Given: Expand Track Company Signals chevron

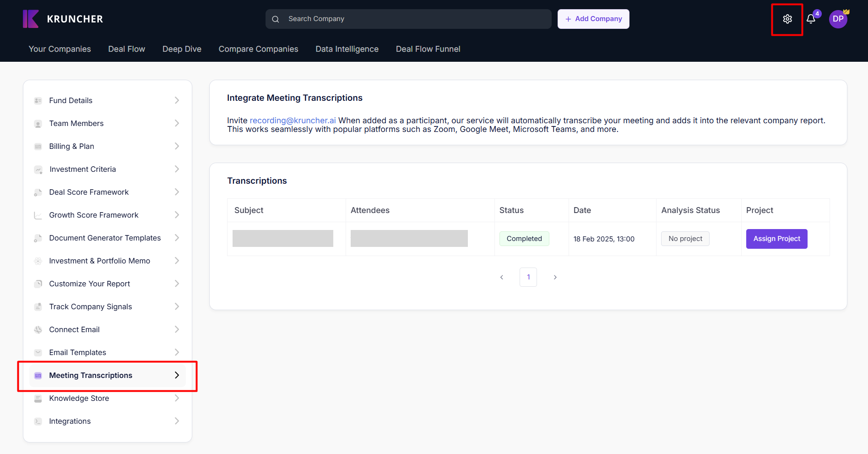Looking at the screenshot, I should [177, 306].
